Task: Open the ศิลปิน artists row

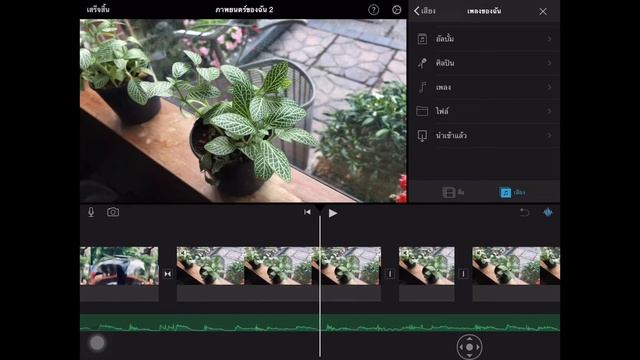Action: coord(484,63)
